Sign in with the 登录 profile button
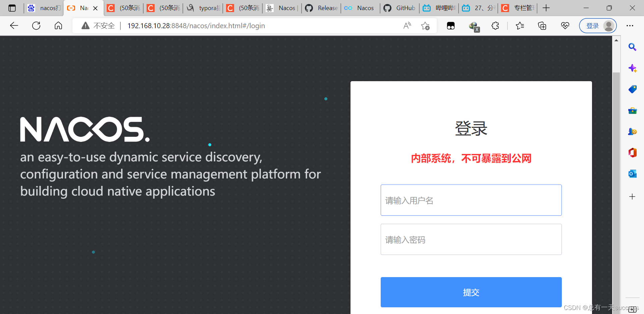 pyautogui.click(x=598, y=26)
